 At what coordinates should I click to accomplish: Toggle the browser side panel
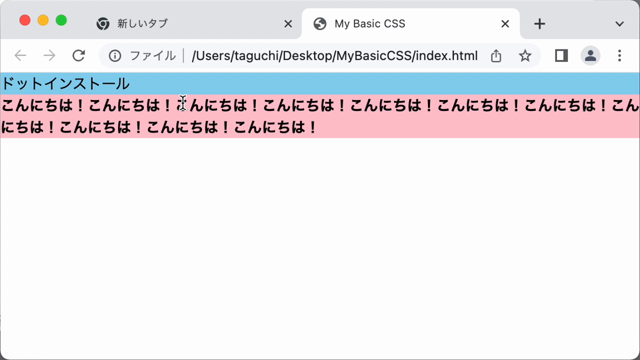click(x=561, y=56)
